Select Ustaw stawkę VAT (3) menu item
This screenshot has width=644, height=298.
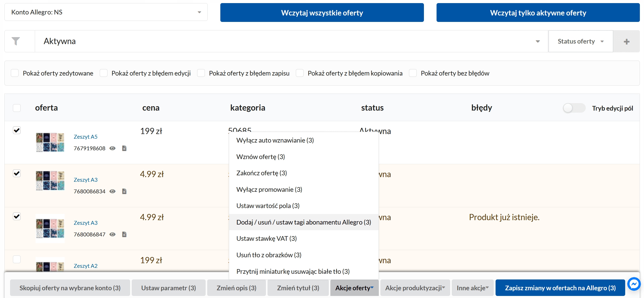pyautogui.click(x=266, y=238)
